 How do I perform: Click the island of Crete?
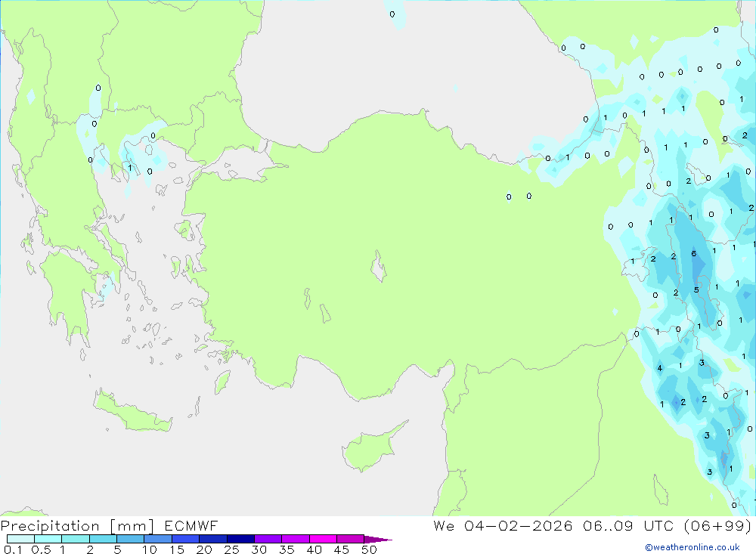coord(132,413)
